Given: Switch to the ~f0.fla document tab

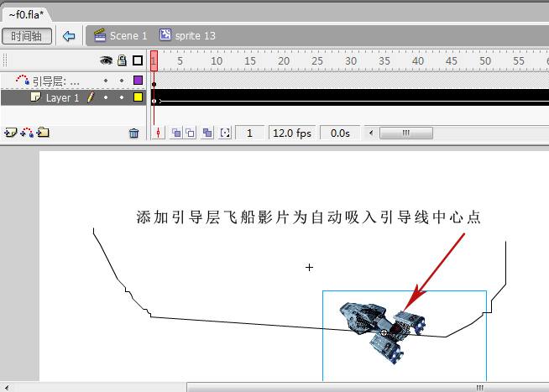Looking at the screenshot, I should tap(27, 15).
